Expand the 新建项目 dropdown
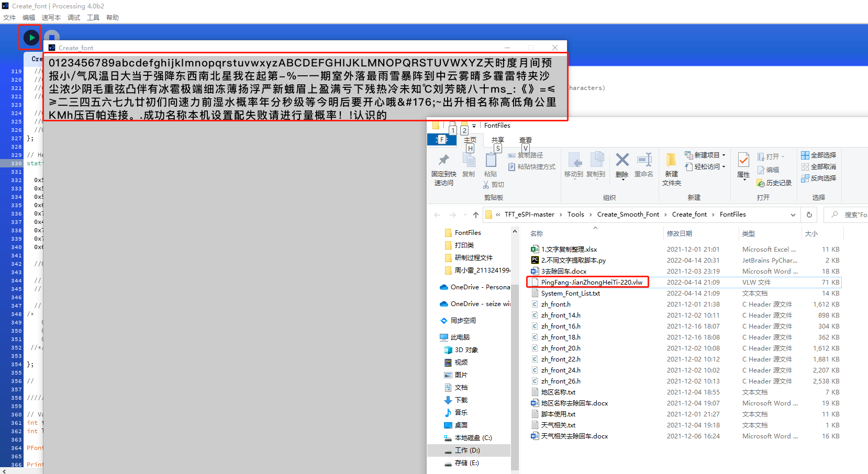 (705, 155)
